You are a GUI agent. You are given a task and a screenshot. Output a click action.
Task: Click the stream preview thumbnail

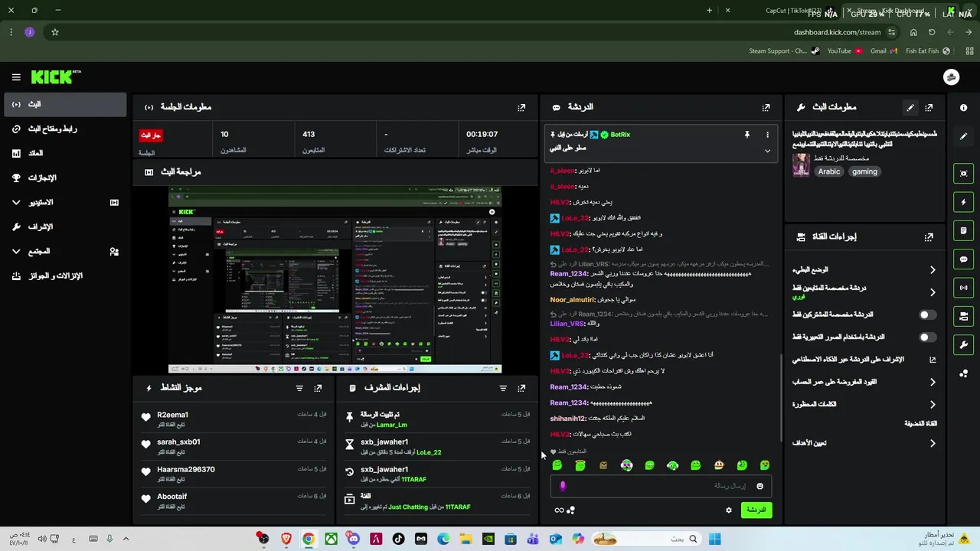click(x=335, y=279)
